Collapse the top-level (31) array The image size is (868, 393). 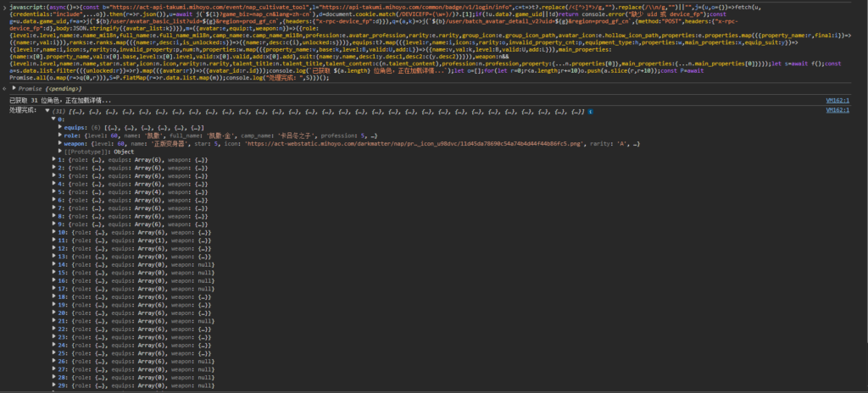click(x=47, y=111)
